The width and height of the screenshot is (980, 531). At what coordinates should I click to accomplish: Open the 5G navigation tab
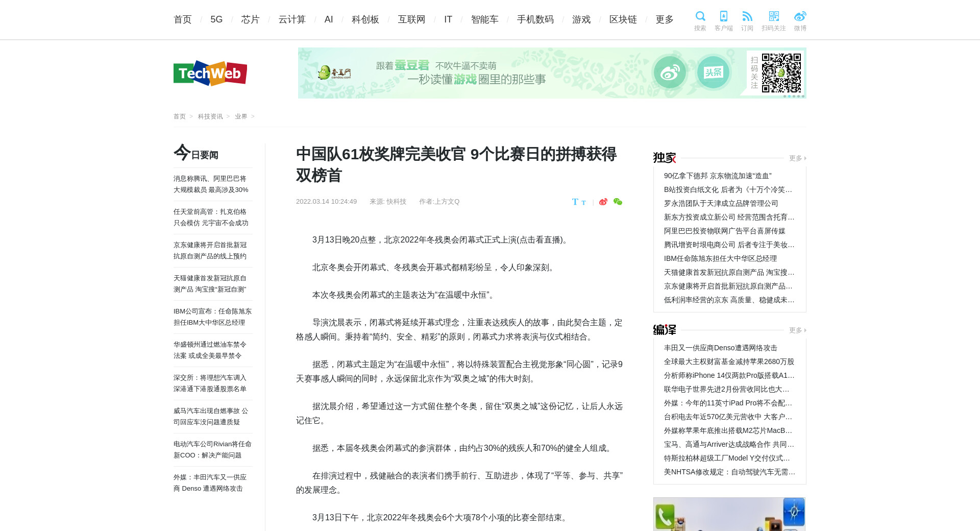(x=216, y=19)
